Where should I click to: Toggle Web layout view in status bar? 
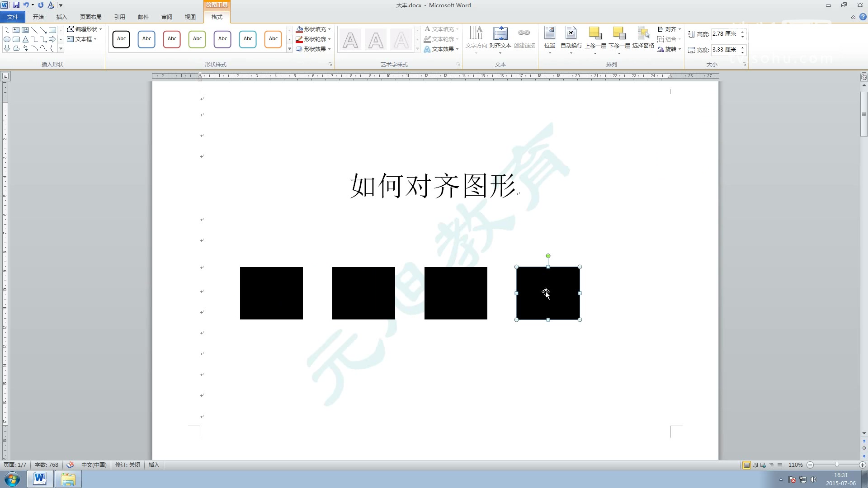tap(763, 465)
